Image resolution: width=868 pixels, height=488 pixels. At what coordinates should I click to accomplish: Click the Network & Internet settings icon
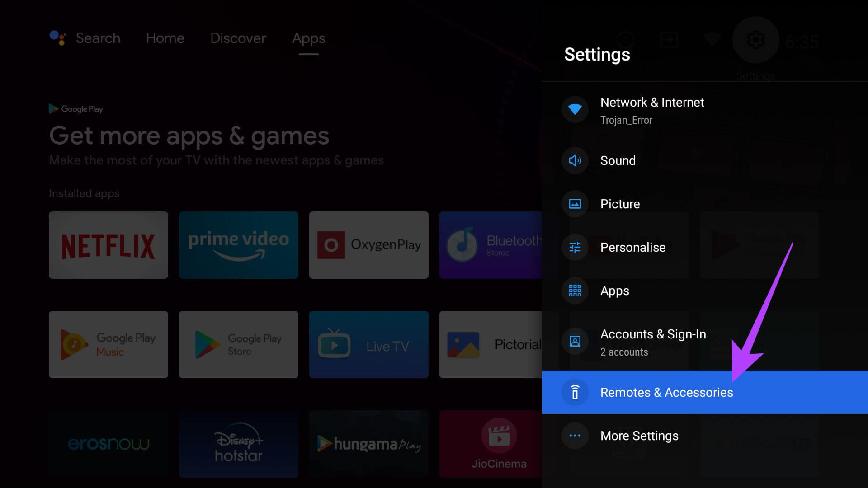pyautogui.click(x=574, y=110)
